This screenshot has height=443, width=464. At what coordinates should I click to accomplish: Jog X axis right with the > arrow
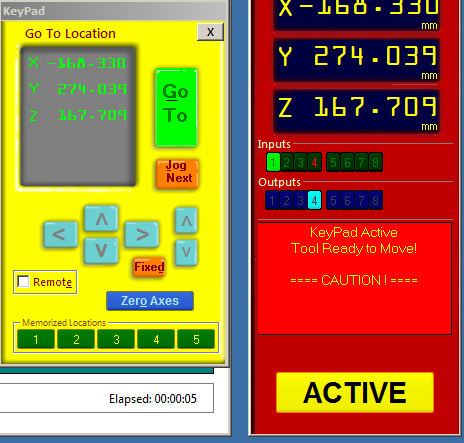(x=142, y=234)
